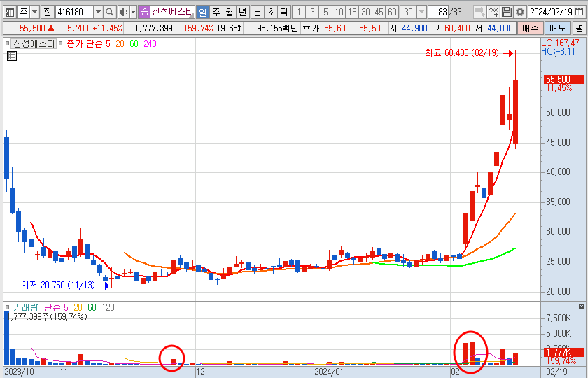Toggle the 종가 단순 moving average marker
Image resolution: width=588 pixels, height=378 pixels.
pyautogui.click(x=61, y=44)
